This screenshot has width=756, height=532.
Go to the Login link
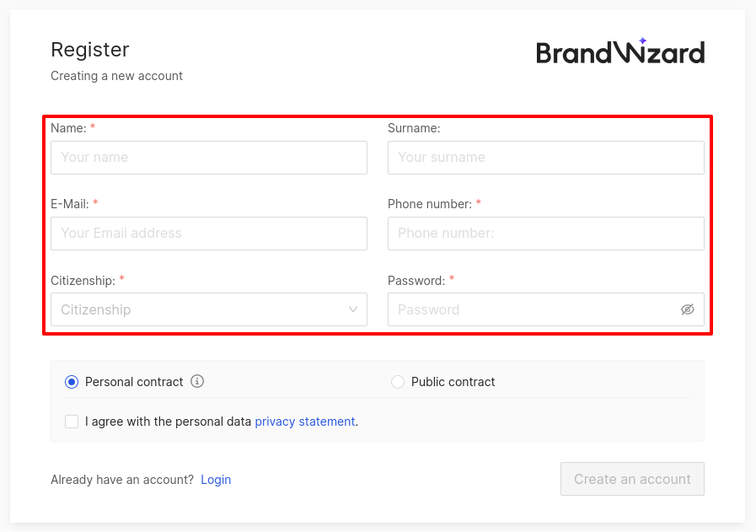coord(216,480)
